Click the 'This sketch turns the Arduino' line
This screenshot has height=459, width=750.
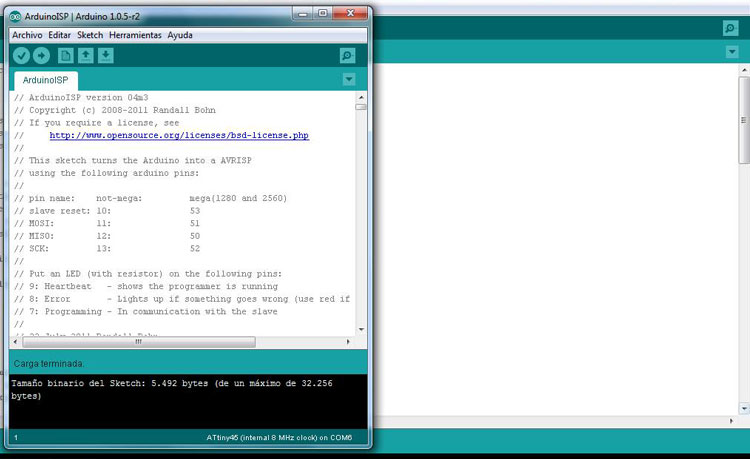click(x=133, y=161)
